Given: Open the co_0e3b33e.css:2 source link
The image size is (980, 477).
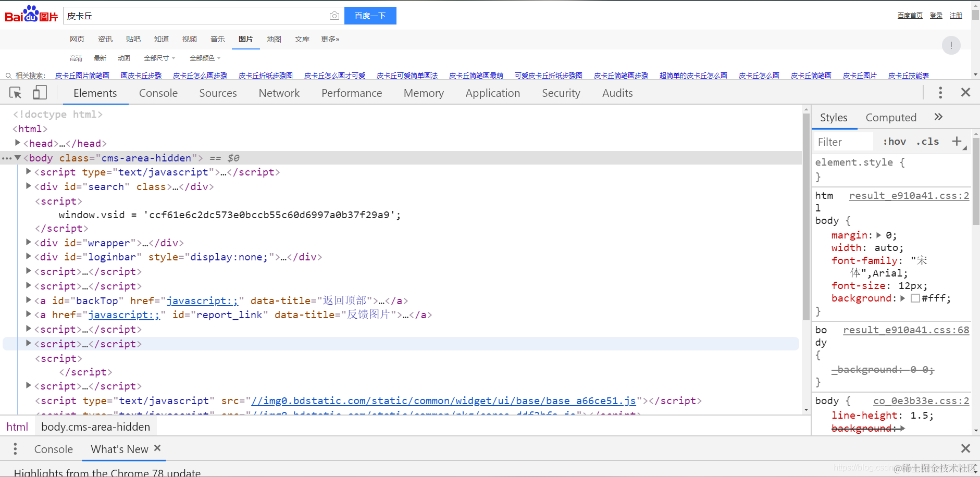Looking at the screenshot, I should [921, 400].
